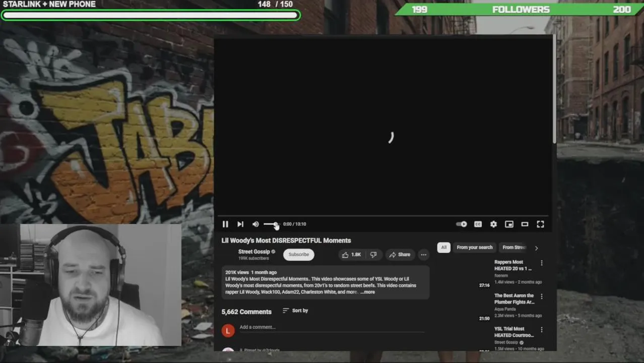Image resolution: width=644 pixels, height=363 pixels.
Task: Open Rappers Most HEATED 20 vs 1 video
Action: click(x=513, y=265)
